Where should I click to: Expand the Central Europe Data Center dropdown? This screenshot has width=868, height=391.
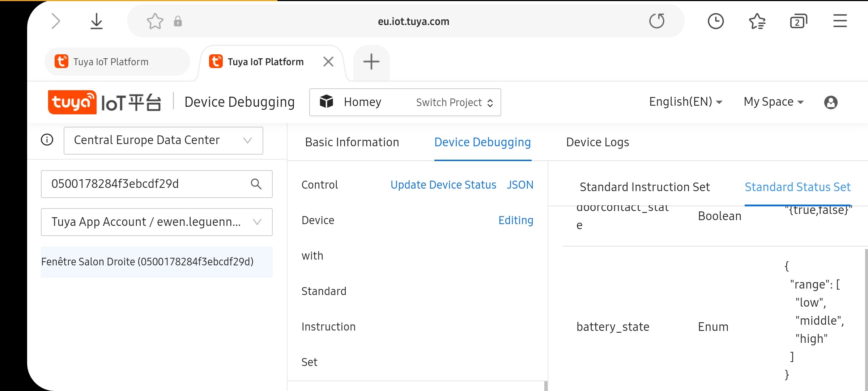tap(163, 140)
